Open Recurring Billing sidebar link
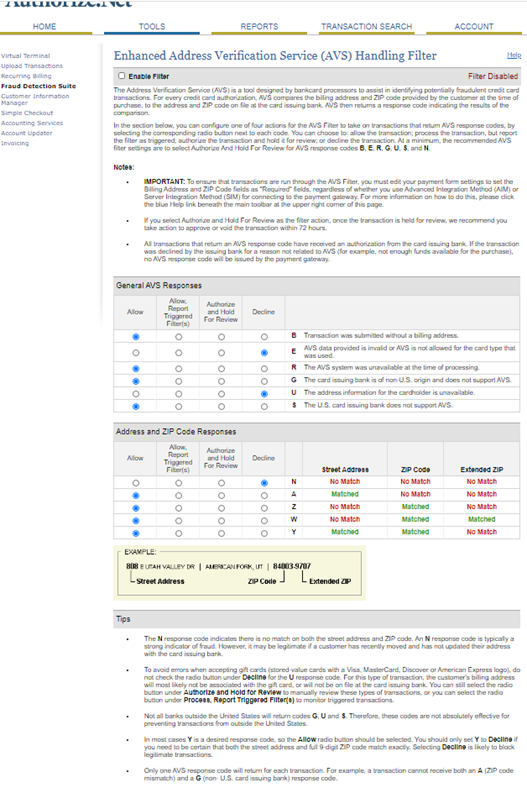 pos(26,76)
